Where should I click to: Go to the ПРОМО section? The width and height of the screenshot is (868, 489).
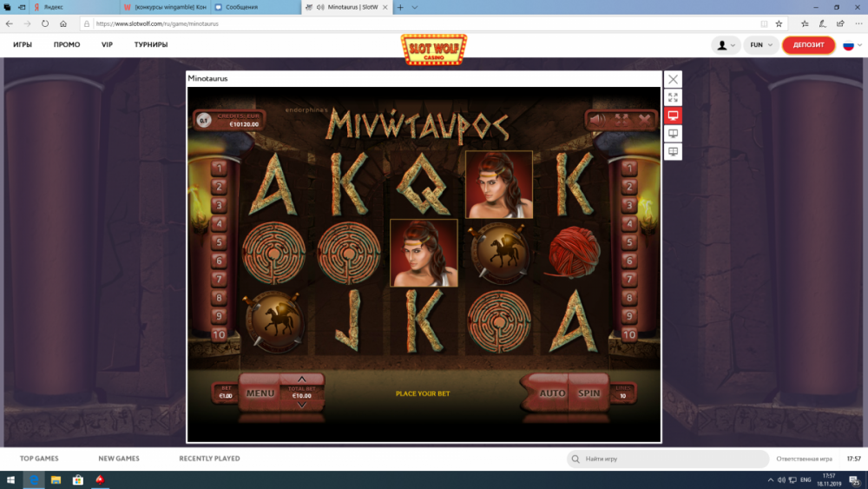pos(67,45)
